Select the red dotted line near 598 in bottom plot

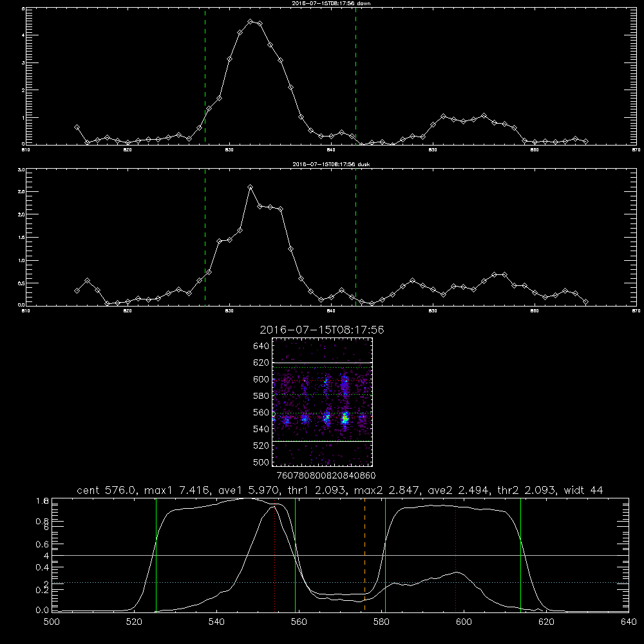tap(455, 554)
